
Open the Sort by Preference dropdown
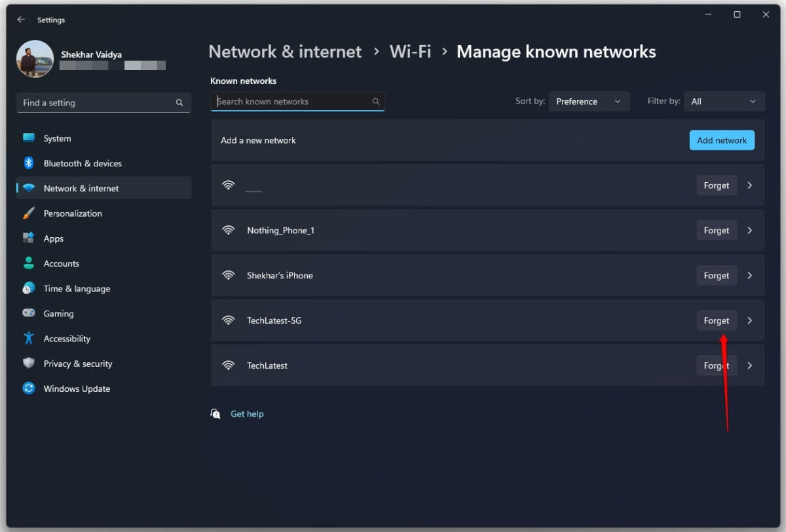[589, 101]
